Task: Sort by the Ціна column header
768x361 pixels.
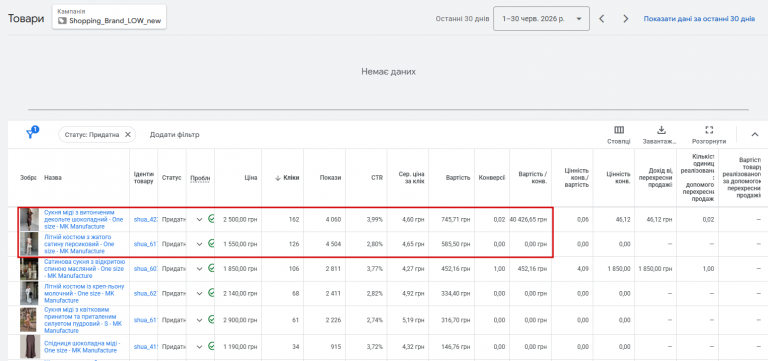Action: click(x=252, y=178)
